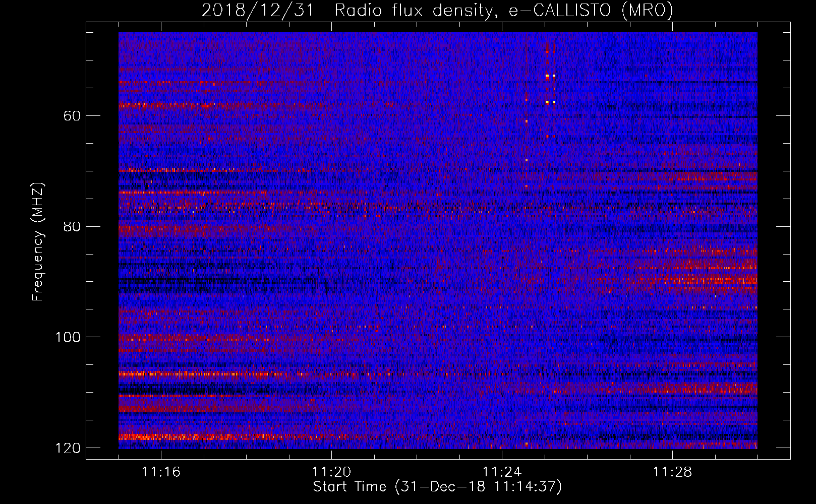Click the 120 frequency tick label
The width and height of the screenshot is (816, 504).
[68, 448]
